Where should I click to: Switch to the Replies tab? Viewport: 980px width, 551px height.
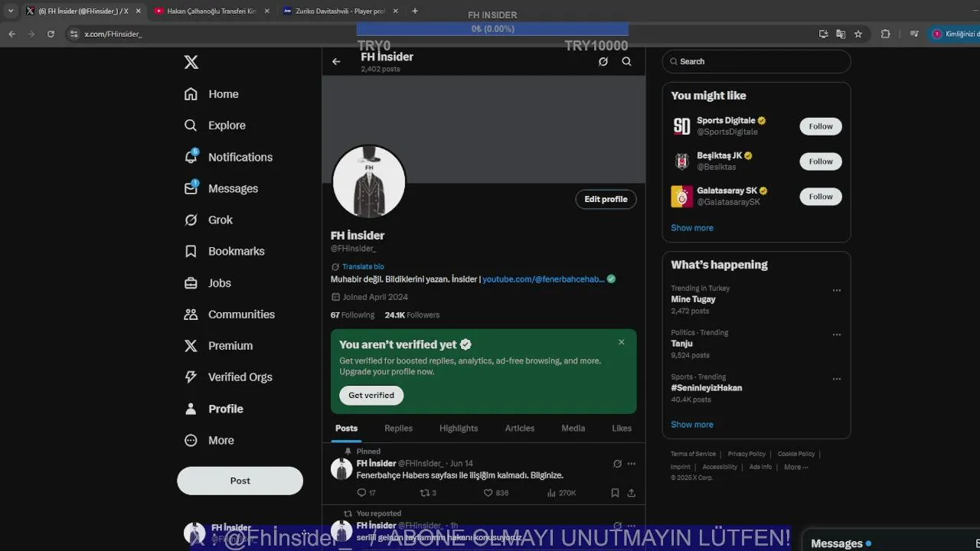click(398, 429)
